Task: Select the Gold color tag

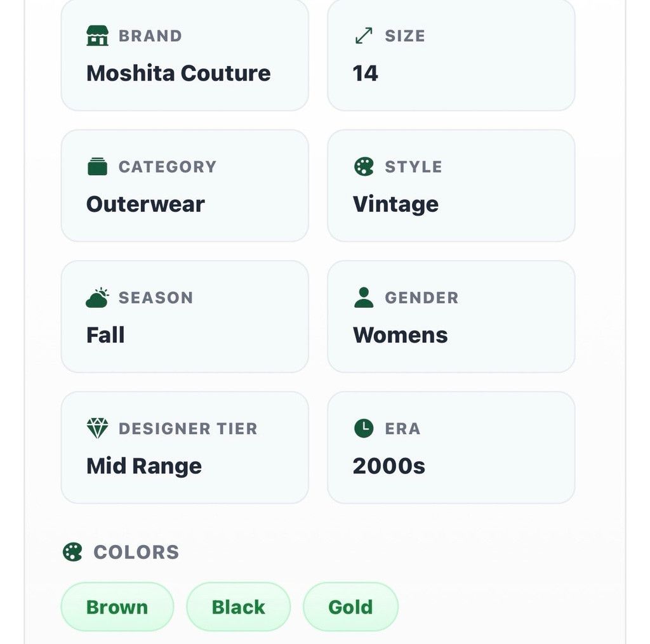Action: coord(350,607)
